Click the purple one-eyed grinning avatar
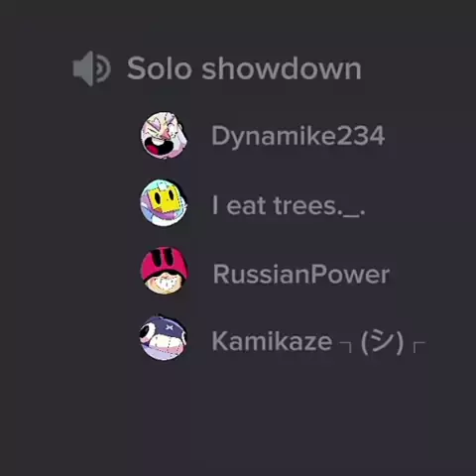This screenshot has height=476, width=476. [164, 338]
